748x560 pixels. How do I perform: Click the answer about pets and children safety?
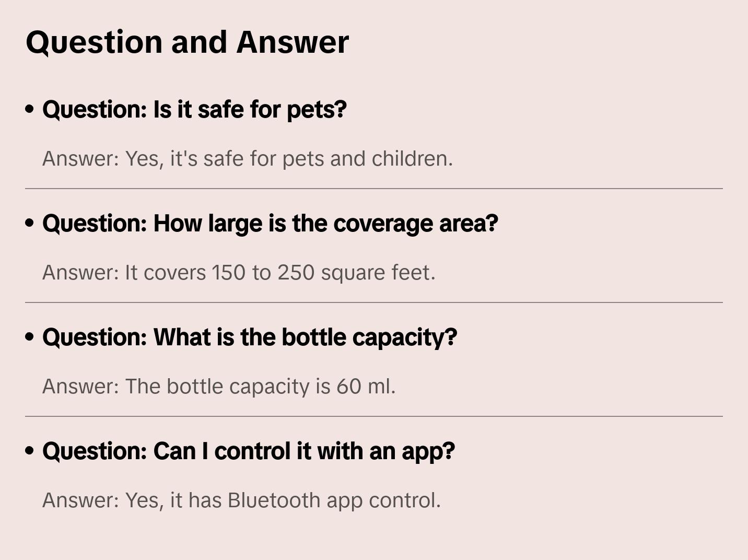click(248, 159)
